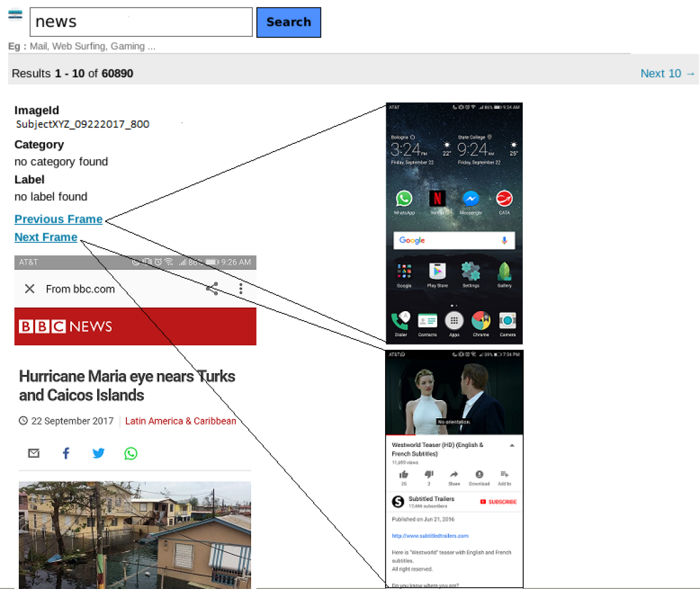The image size is (700, 589).
Task: Click the Hurricane Maria headline text
Action: coord(127,385)
